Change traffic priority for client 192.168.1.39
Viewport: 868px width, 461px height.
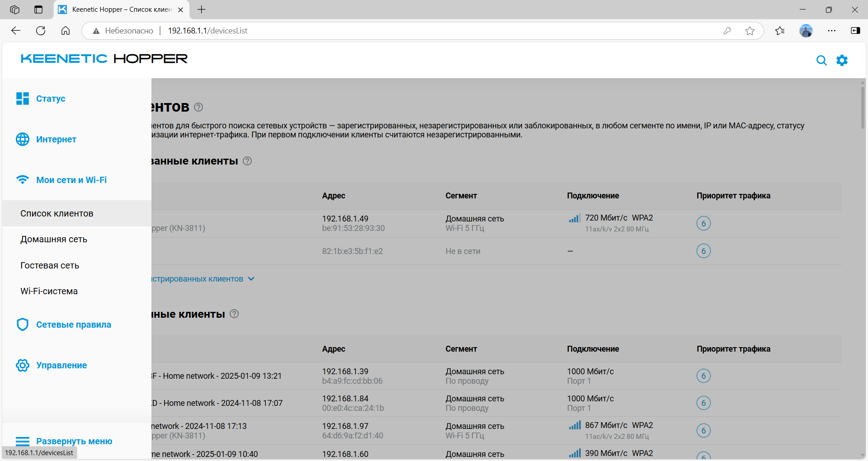703,376
